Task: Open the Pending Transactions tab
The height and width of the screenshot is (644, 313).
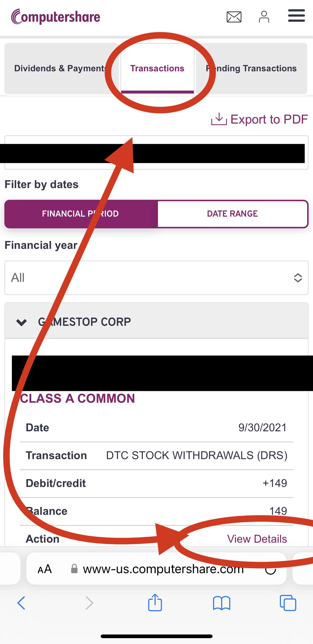Action: point(251,68)
